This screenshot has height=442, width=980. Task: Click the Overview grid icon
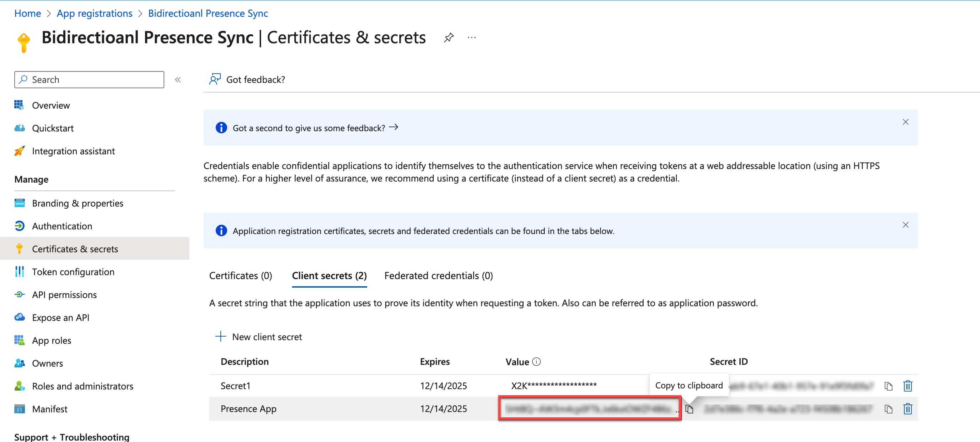19,105
